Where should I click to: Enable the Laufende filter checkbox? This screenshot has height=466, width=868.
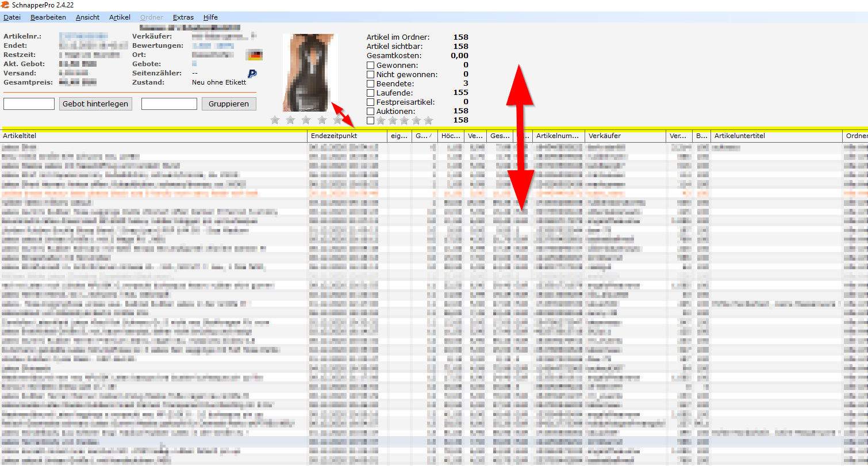click(370, 93)
